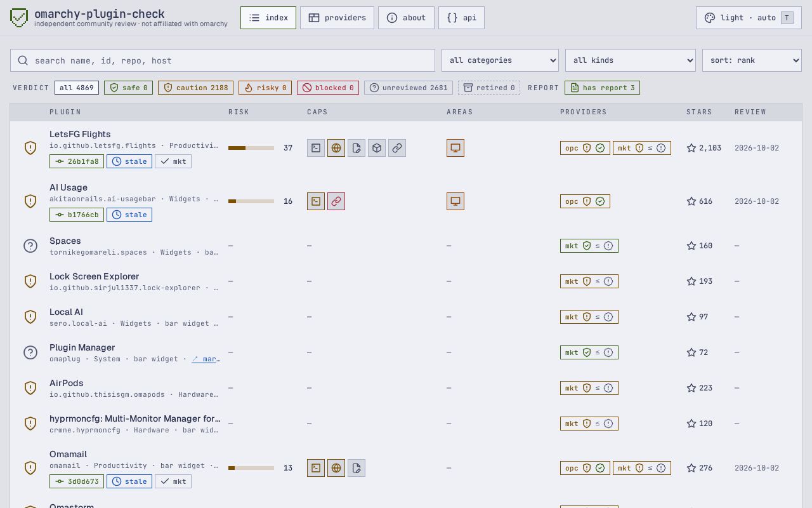Open the api tab

pyautogui.click(x=461, y=18)
